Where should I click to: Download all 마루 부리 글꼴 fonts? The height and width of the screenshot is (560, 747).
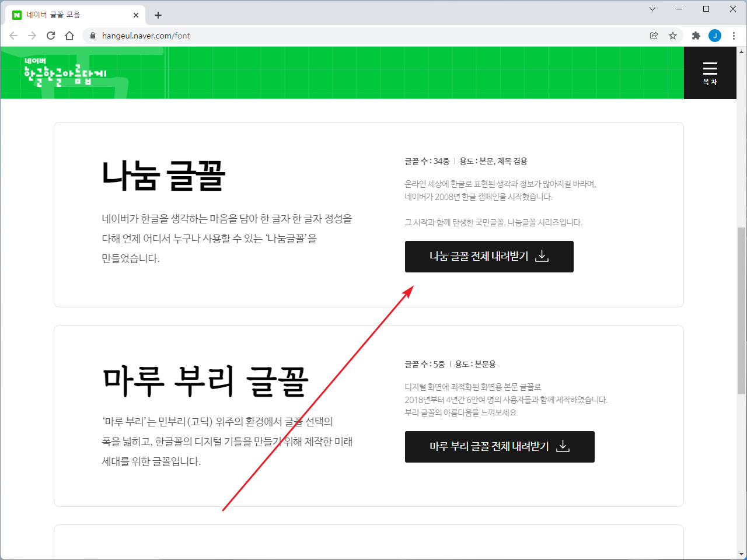click(500, 447)
